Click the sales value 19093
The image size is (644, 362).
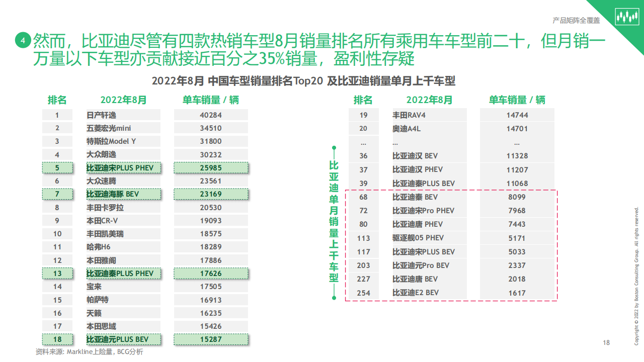pos(211,220)
